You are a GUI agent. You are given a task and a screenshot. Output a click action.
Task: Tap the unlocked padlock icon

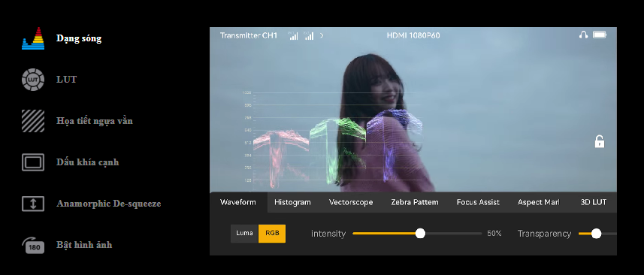[x=599, y=141]
